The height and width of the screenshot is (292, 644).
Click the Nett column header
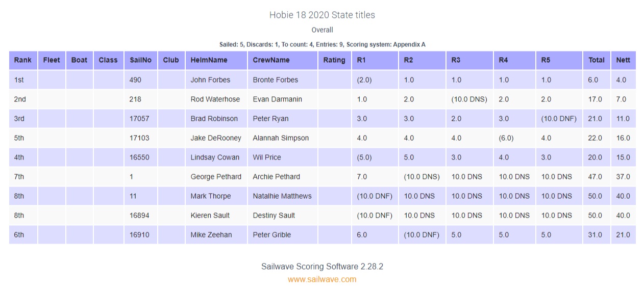click(x=623, y=60)
